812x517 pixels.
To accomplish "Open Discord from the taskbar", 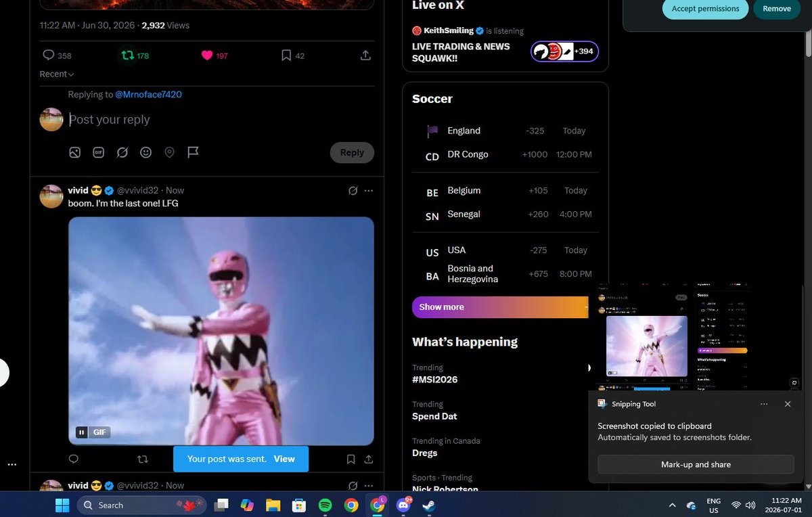I will click(x=403, y=505).
